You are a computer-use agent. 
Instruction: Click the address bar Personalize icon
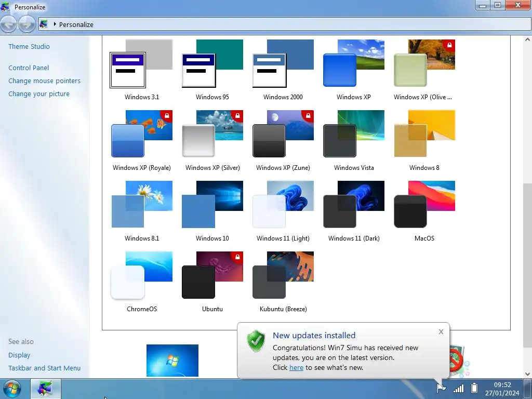[44, 24]
